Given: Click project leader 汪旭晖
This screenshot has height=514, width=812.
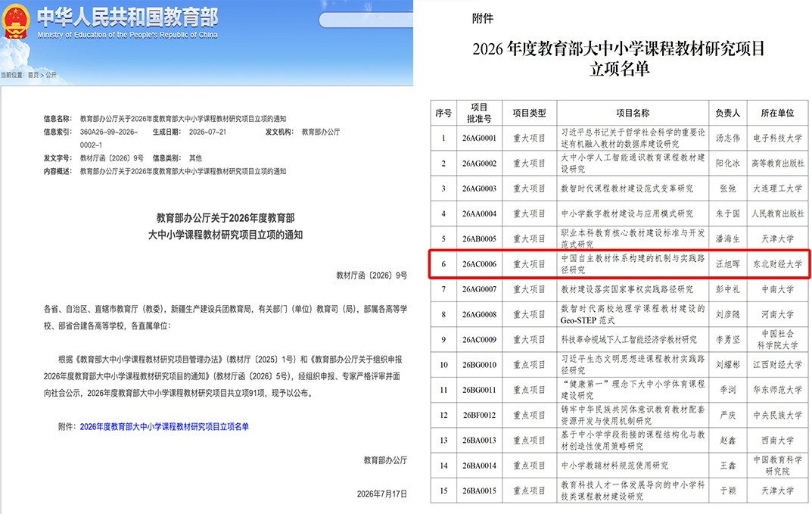Looking at the screenshot, I should [727, 264].
